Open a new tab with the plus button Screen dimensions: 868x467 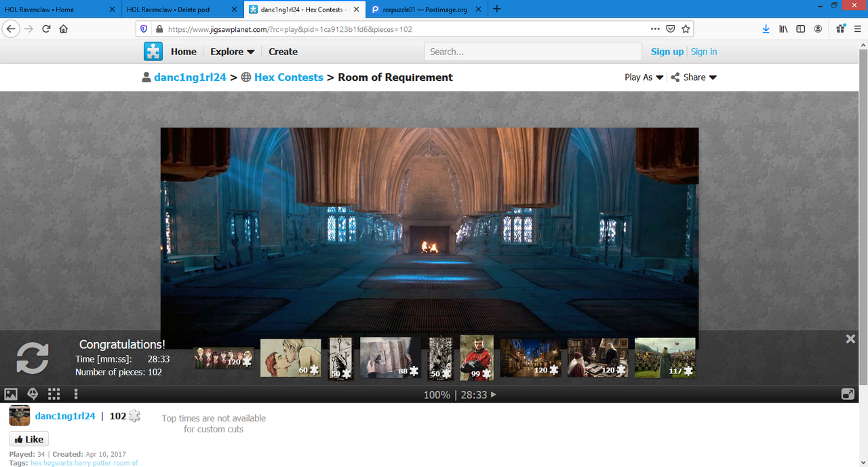point(497,10)
